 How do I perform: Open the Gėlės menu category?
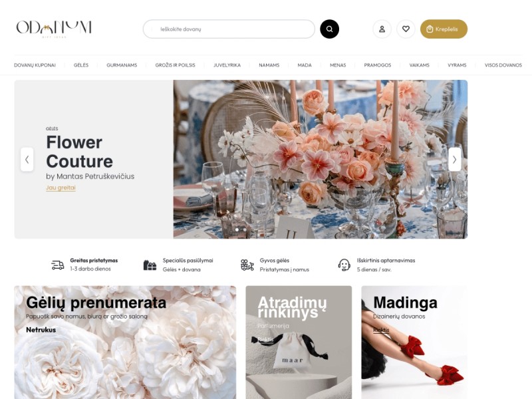coord(81,65)
